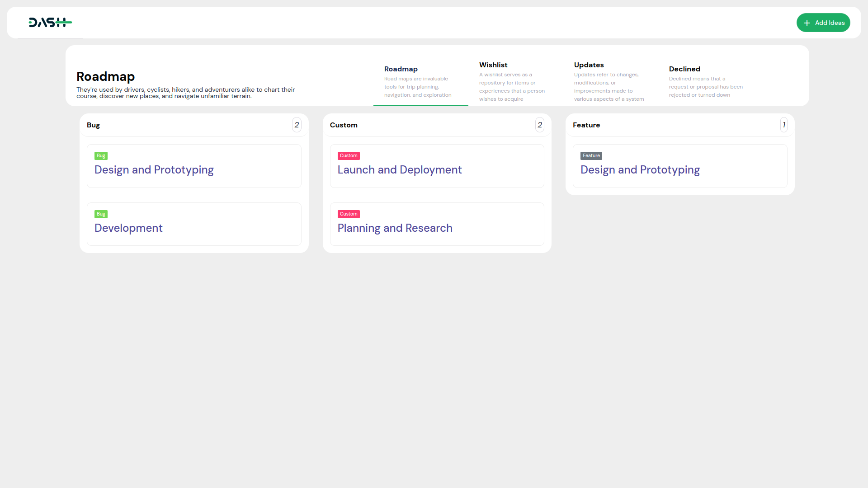
Task: Click the Bug column count badge
Action: 297,125
